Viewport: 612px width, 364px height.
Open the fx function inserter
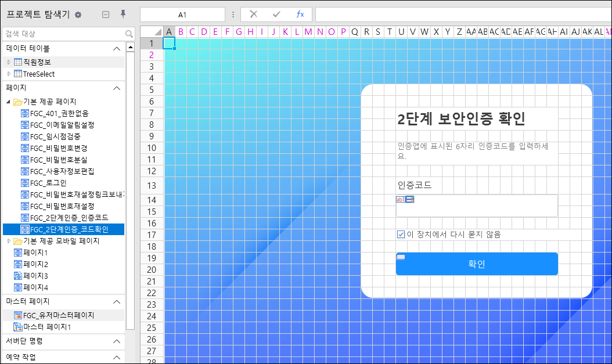(300, 15)
